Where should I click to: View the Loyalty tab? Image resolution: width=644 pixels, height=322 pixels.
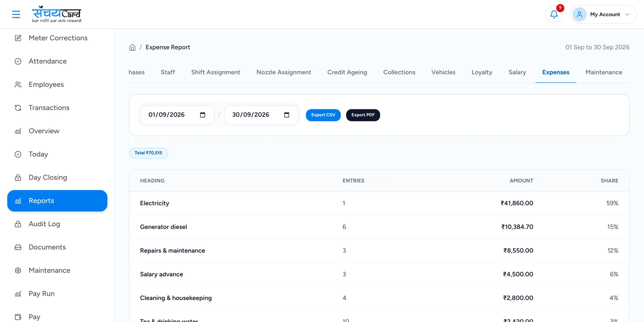click(x=482, y=72)
